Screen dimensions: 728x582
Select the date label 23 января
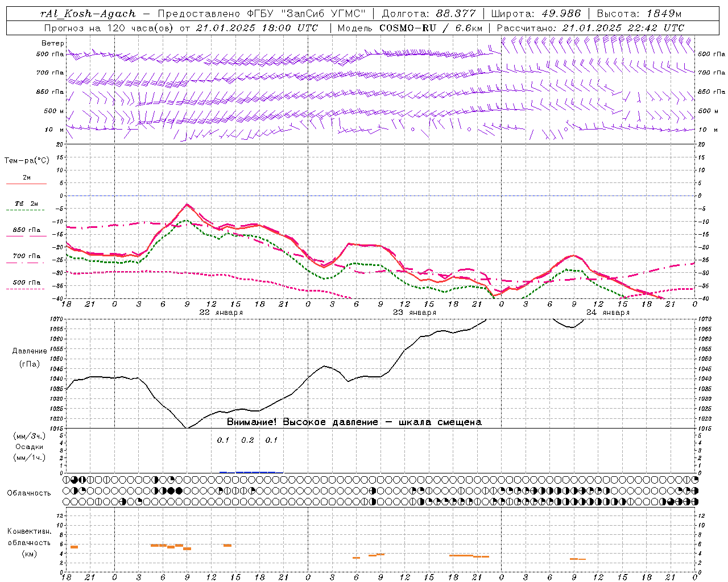tap(414, 312)
